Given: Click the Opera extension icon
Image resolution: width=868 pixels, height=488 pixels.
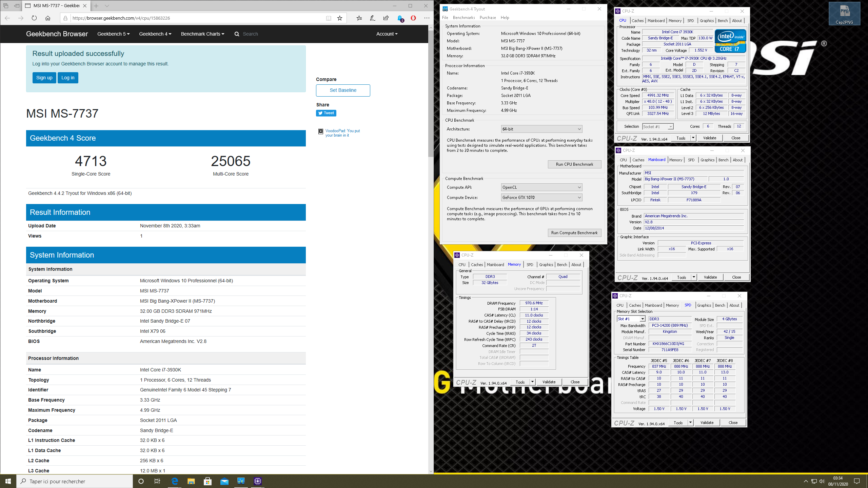Looking at the screenshot, I should tap(413, 18).
